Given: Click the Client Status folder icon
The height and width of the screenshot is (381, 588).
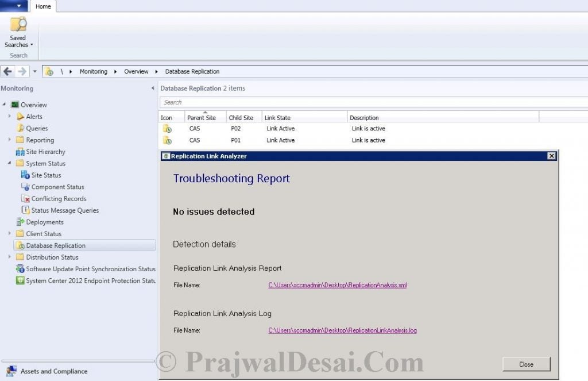Looking at the screenshot, I should pos(20,233).
